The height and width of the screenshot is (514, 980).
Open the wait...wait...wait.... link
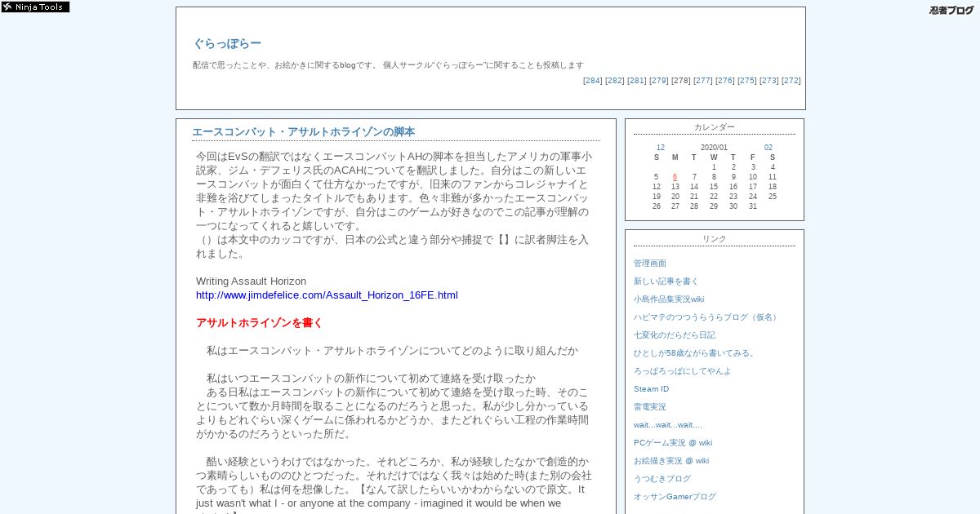click(x=668, y=425)
